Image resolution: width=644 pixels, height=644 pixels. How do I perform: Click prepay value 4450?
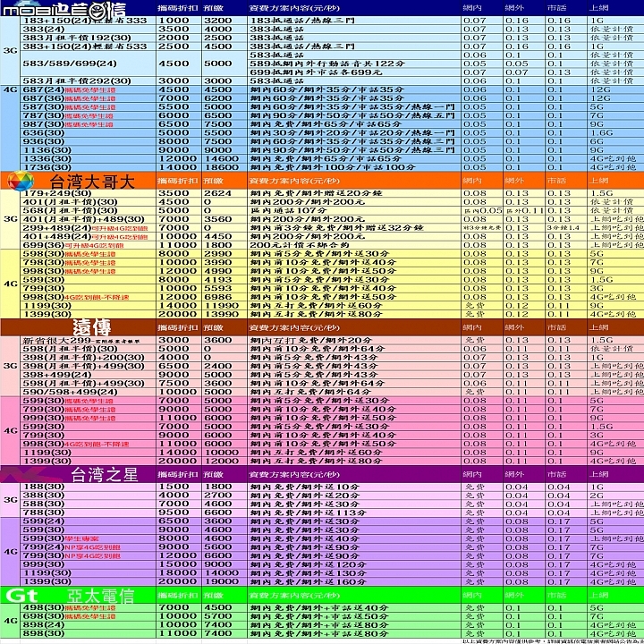pyautogui.click(x=218, y=236)
